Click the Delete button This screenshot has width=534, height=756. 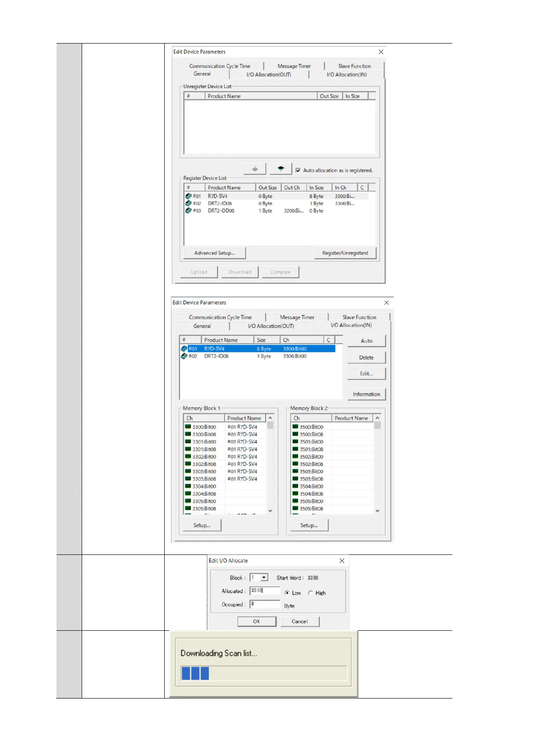tap(367, 358)
